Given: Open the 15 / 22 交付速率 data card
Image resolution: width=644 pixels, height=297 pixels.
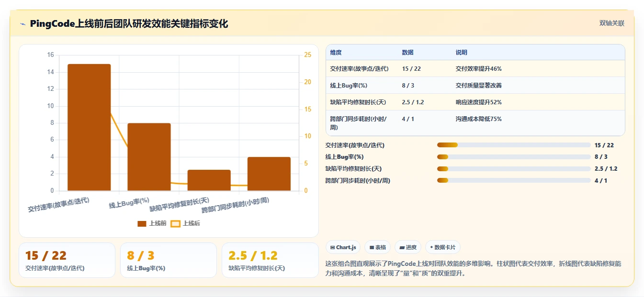Looking at the screenshot, I should coord(67,260).
